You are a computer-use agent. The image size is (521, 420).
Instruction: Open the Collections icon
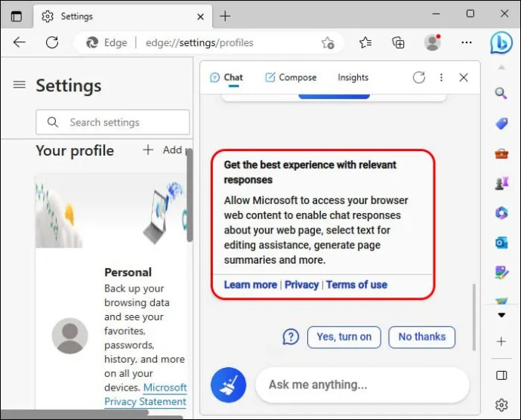coord(399,42)
